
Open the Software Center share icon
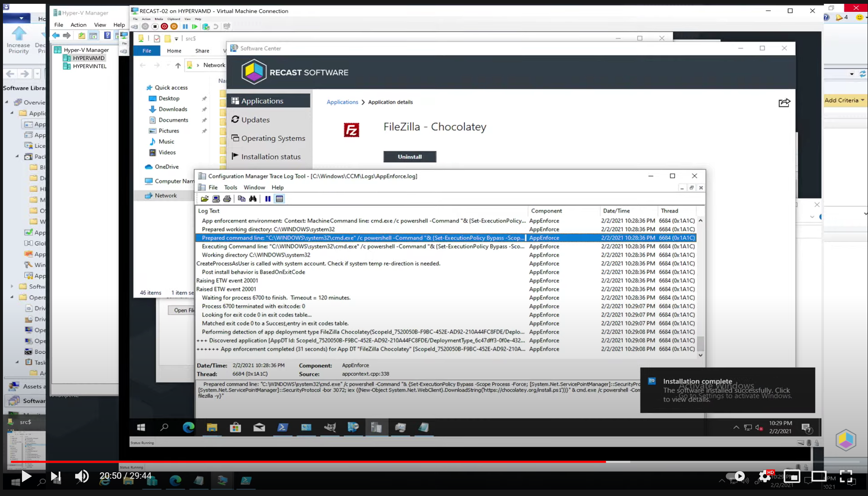[784, 103]
